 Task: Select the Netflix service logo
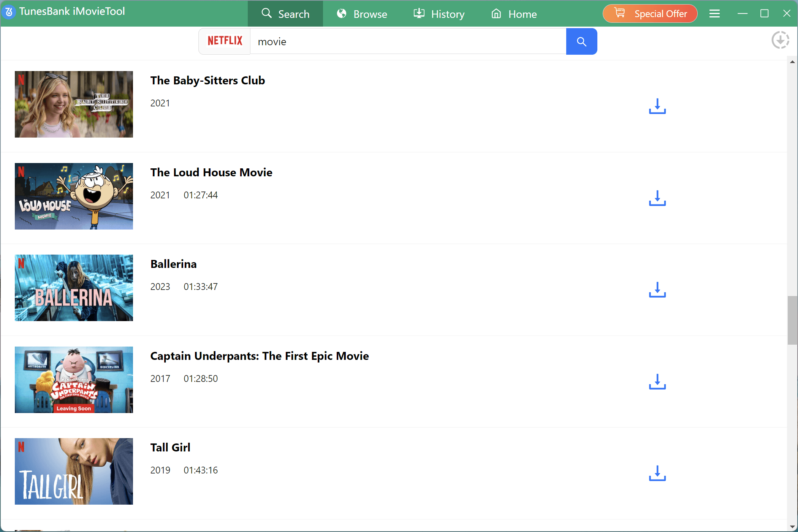pos(225,41)
